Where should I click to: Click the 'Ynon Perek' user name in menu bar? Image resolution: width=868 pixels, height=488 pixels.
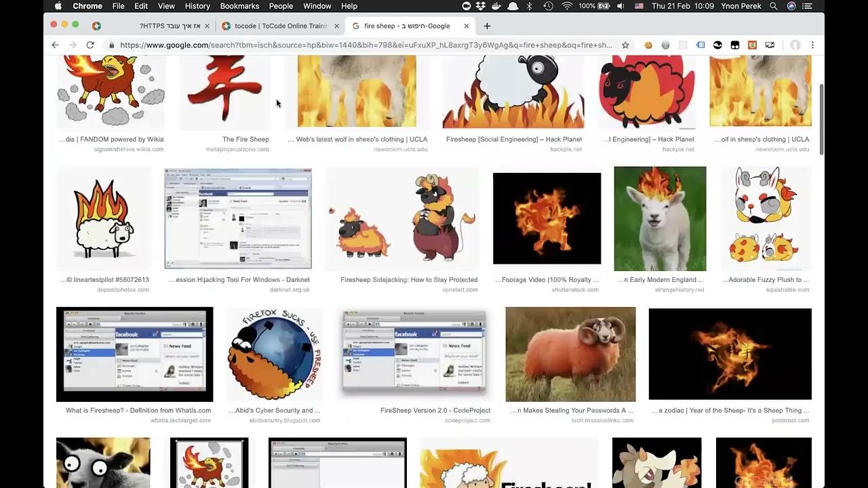point(741,6)
